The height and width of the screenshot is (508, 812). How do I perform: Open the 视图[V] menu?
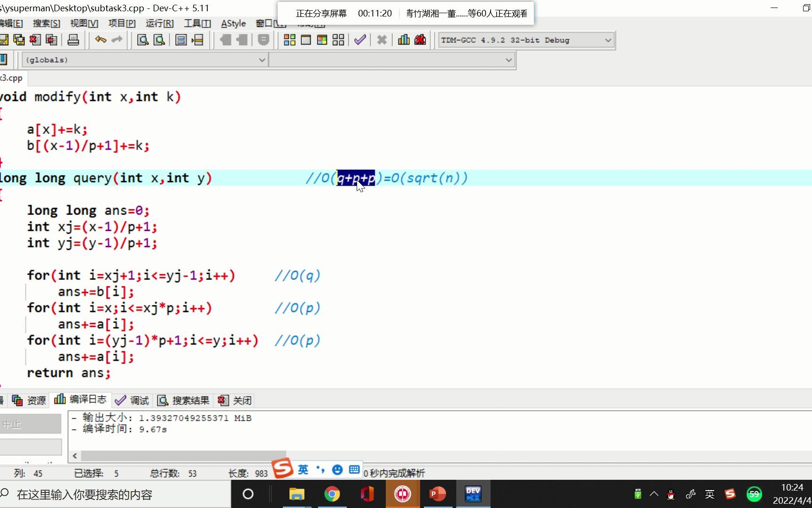coord(84,24)
